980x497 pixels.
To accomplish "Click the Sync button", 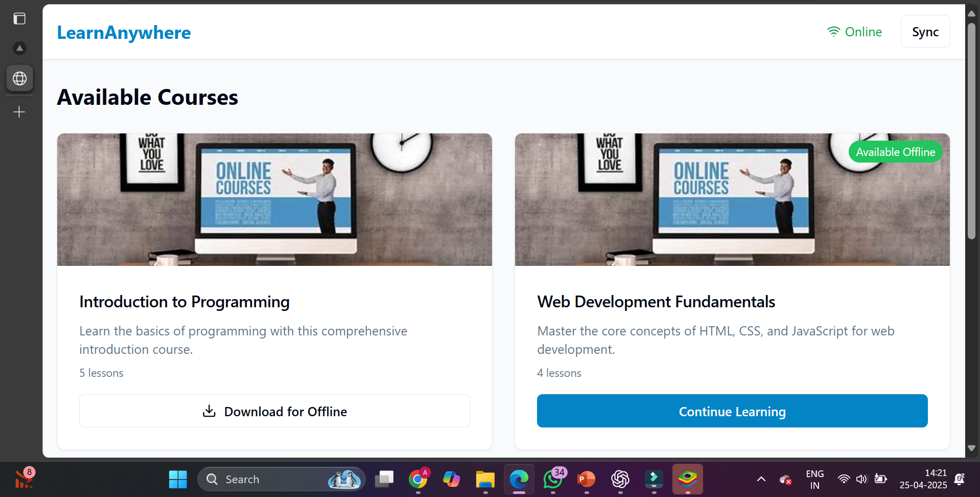I will point(925,32).
